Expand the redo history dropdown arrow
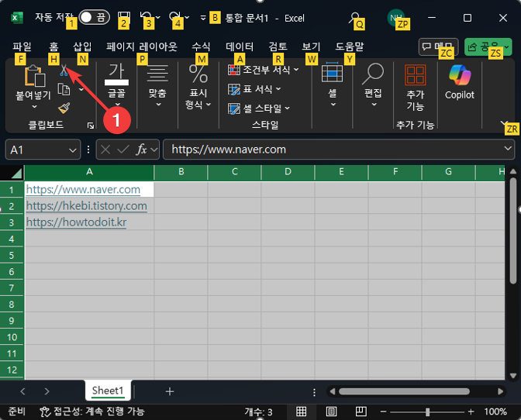The height and width of the screenshot is (420, 521). tap(187, 17)
